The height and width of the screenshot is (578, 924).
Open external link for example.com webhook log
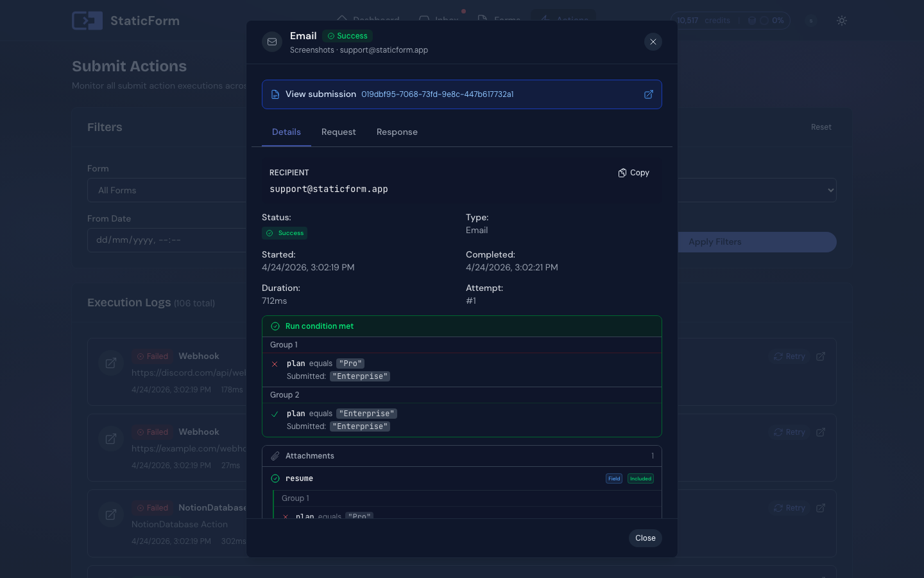(x=821, y=432)
